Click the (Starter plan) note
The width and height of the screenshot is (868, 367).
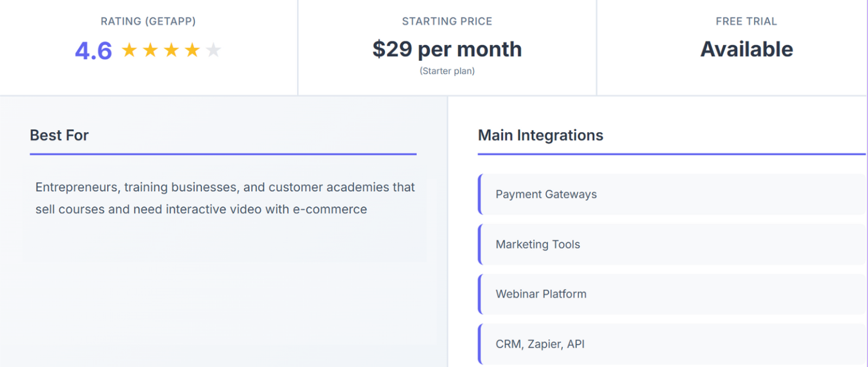[447, 71]
